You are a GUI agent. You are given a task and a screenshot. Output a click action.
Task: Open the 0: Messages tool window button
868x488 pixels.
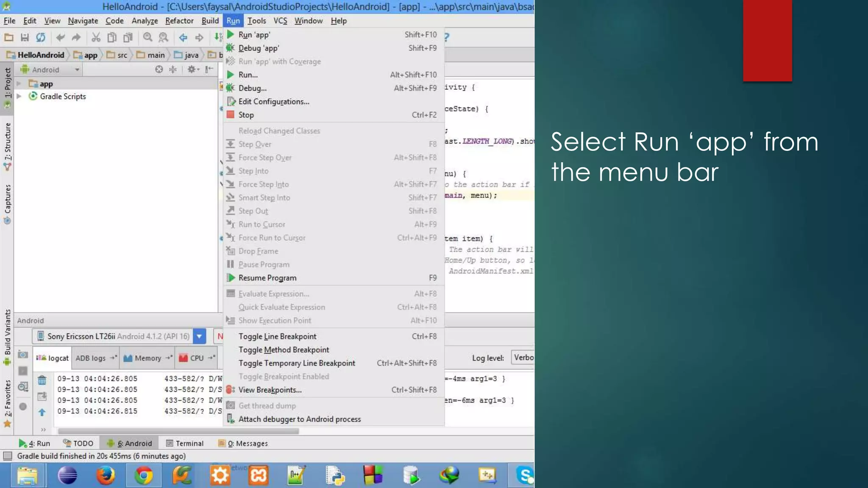(x=243, y=443)
